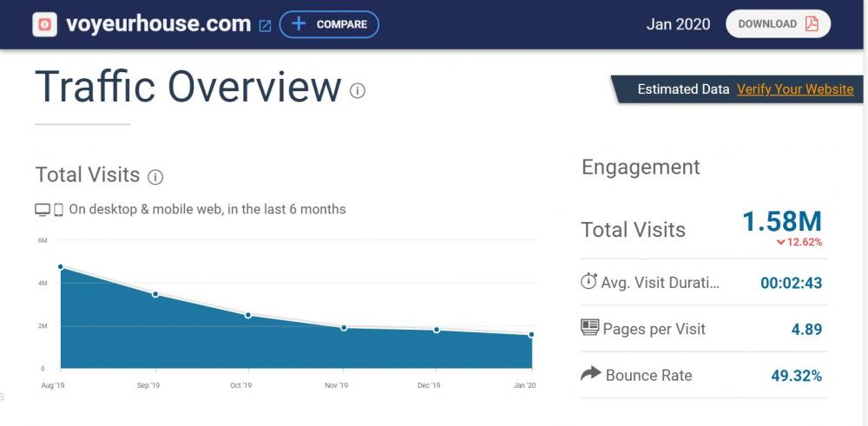The width and height of the screenshot is (868, 426).
Task: Click the 1.58M total visits value
Action: pos(781,222)
